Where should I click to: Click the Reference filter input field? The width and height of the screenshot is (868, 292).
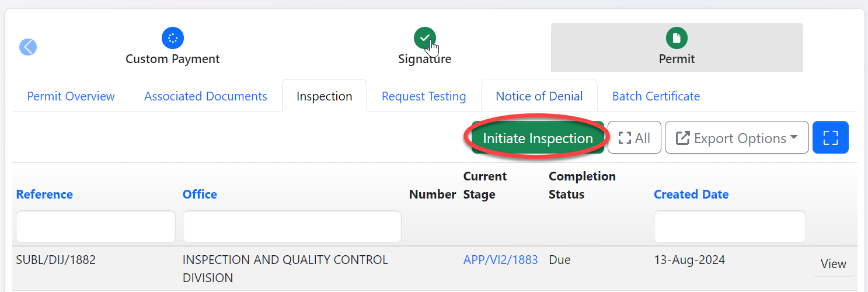pyautogui.click(x=96, y=227)
